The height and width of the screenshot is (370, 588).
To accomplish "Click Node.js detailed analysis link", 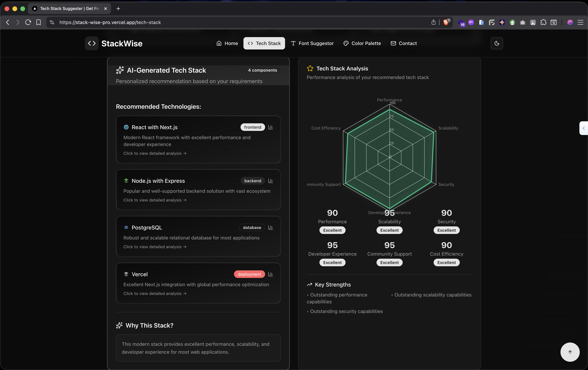I will 155,200.
